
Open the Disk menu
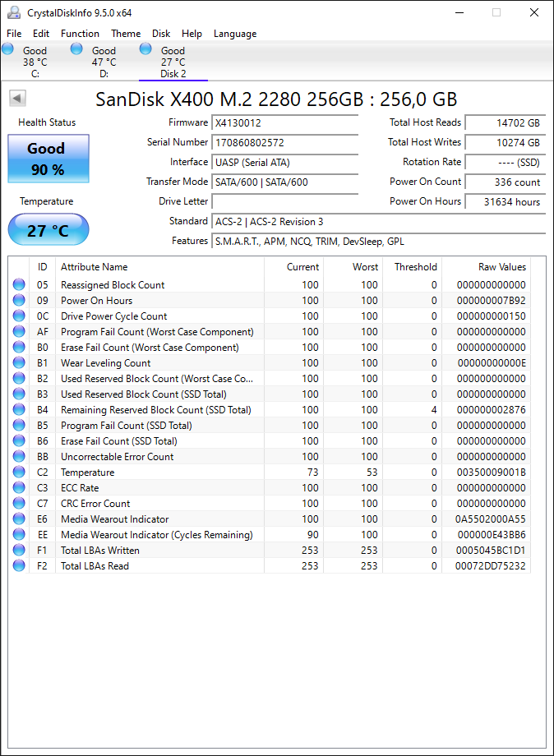(x=161, y=33)
